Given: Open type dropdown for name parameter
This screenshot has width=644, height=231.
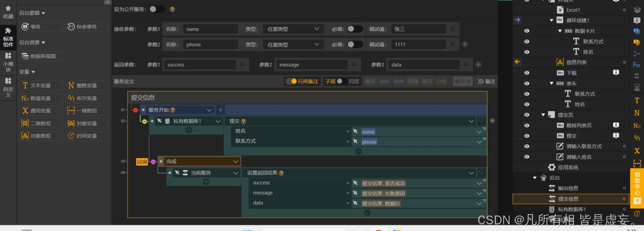Looking at the screenshot, I should click(293, 29).
